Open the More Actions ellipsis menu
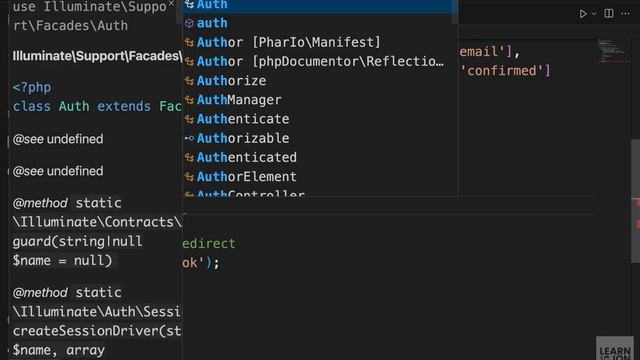This screenshot has width=640, height=360. click(625, 13)
